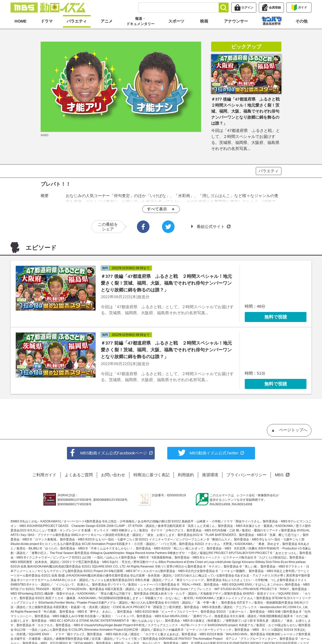Click the MBS 動画イズム logo
This screenshot has height=644, width=322.
click(48, 8)
